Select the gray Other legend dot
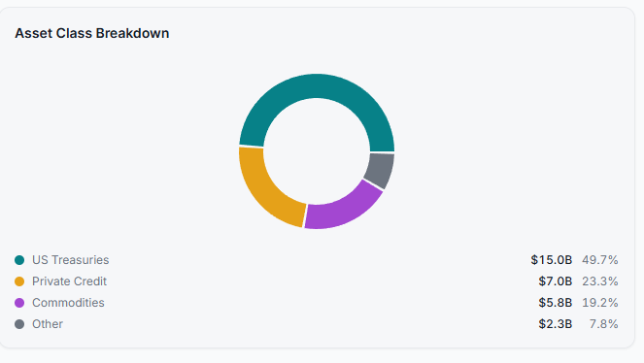 click(x=19, y=324)
